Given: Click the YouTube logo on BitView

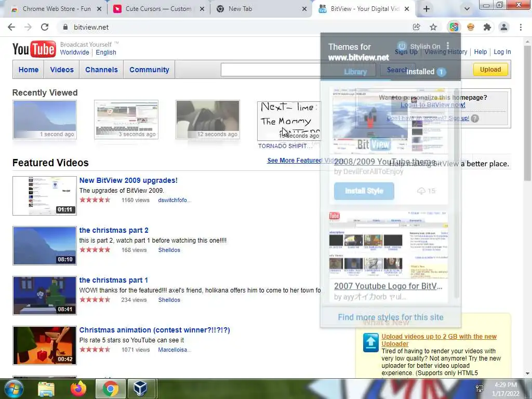Looking at the screenshot, I should coord(34,49).
